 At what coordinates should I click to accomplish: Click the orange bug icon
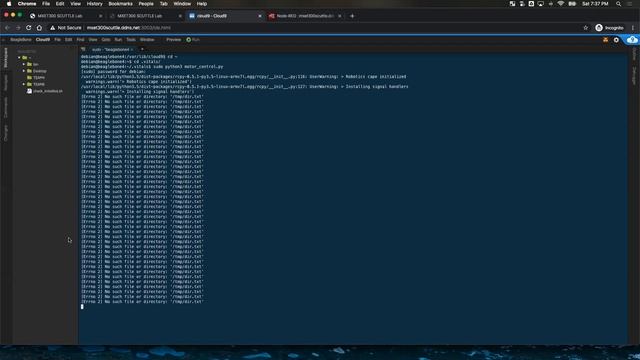click(606, 40)
